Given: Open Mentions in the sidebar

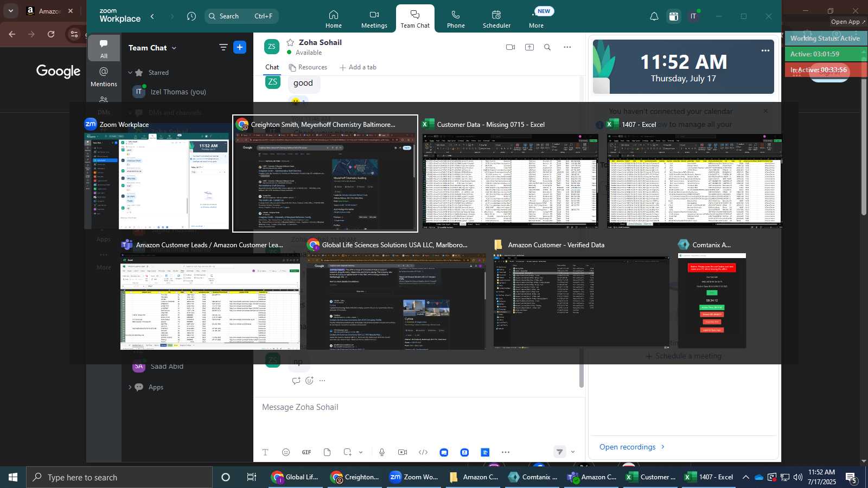Looking at the screenshot, I should click(104, 77).
